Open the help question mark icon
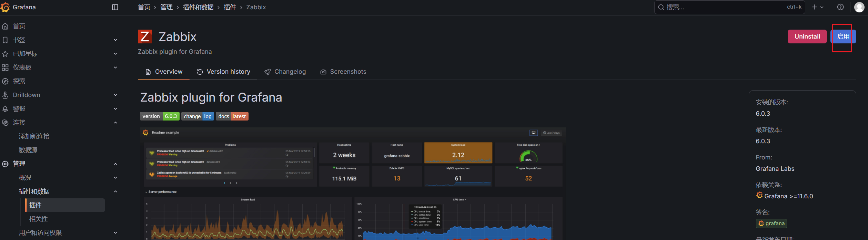Viewport: 868px width, 240px height. (840, 7)
